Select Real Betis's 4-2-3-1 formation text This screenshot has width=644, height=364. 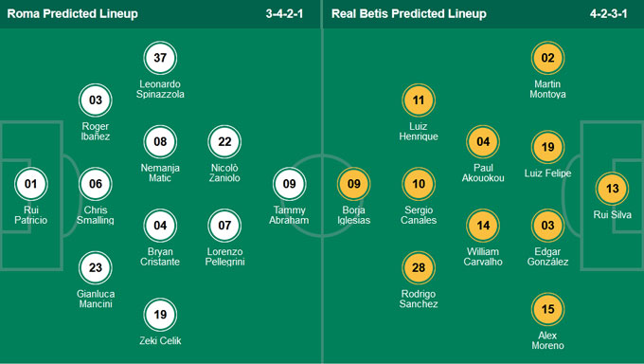(608, 14)
